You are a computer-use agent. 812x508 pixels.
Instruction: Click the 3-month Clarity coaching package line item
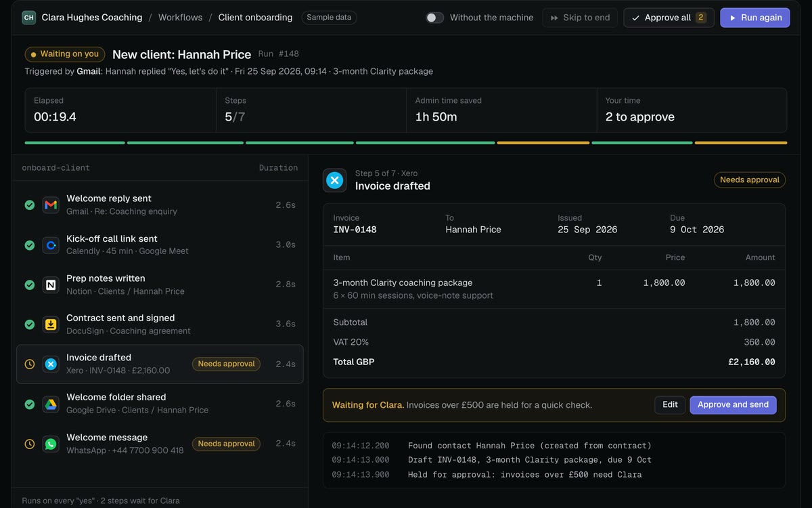pos(403,283)
